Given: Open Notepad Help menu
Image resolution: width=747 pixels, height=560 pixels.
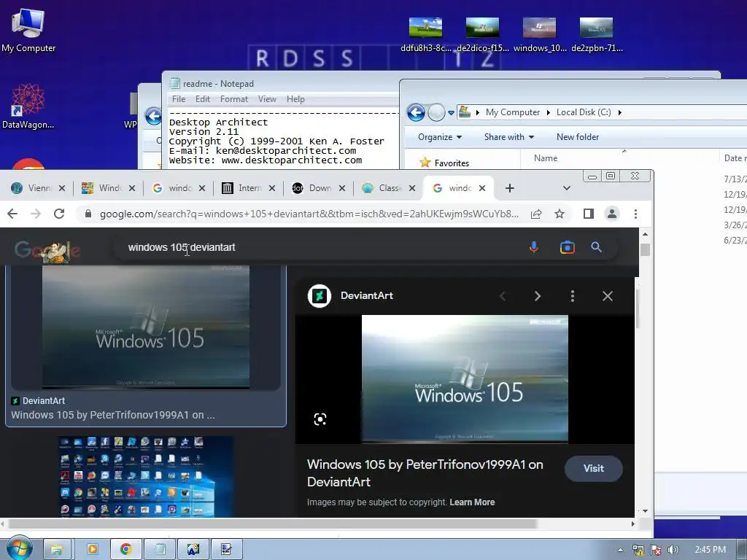Looking at the screenshot, I should pos(295,99).
